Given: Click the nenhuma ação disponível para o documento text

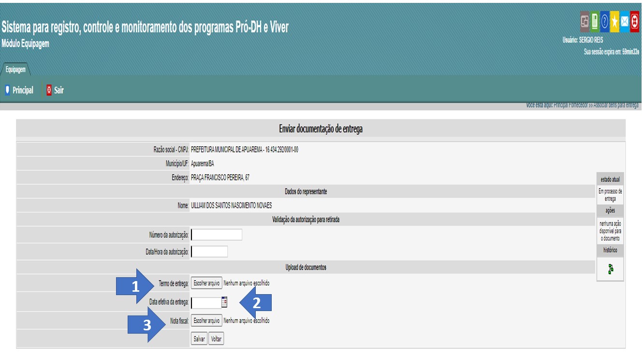Looking at the screenshot, I should [610, 231].
